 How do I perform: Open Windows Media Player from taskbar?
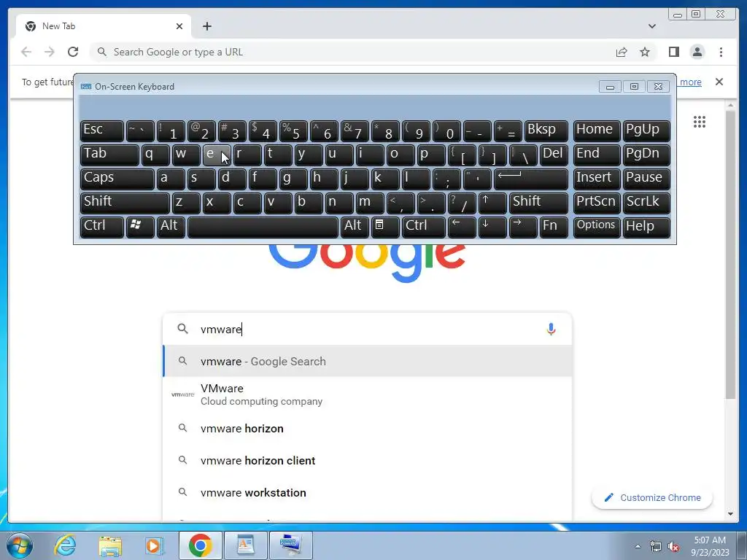154,545
